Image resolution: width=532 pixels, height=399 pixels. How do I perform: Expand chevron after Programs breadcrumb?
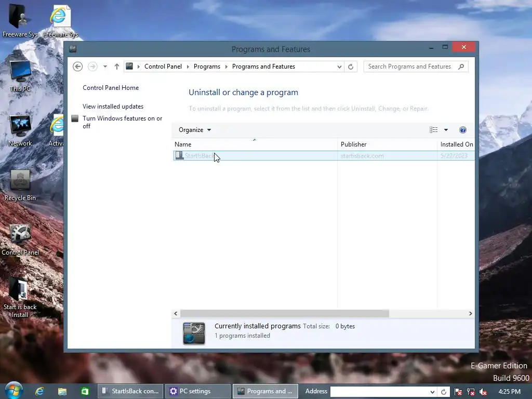[x=227, y=66]
